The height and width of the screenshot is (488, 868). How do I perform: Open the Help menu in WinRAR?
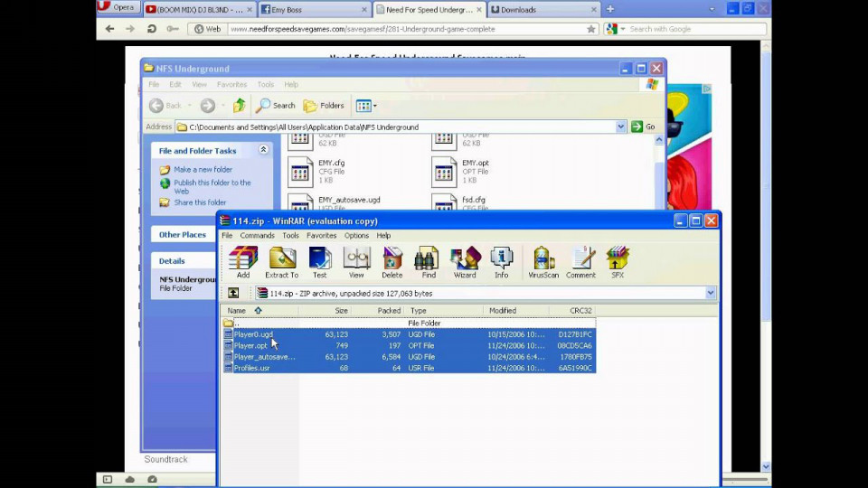(383, 235)
